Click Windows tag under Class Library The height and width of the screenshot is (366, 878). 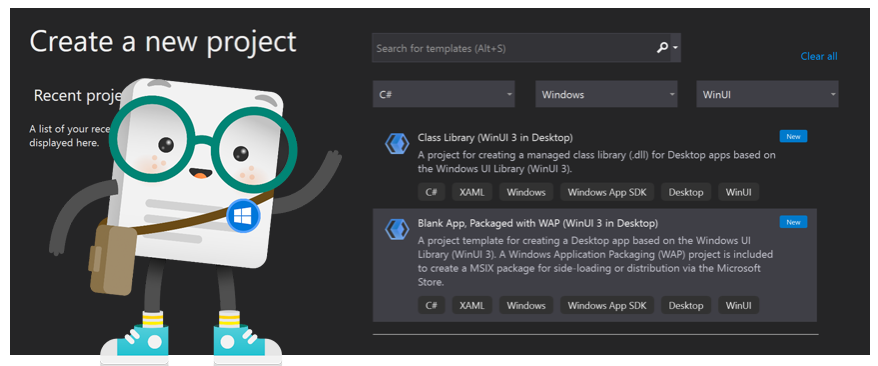coord(526,192)
